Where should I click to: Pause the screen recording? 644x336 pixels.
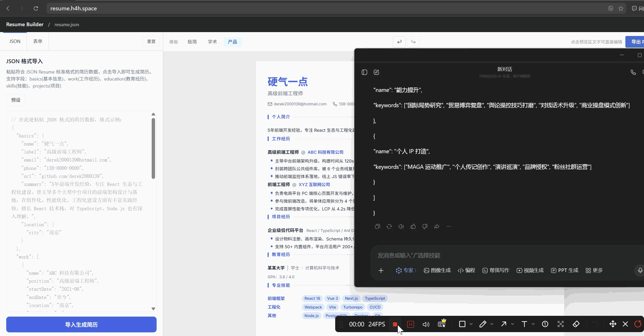click(411, 324)
